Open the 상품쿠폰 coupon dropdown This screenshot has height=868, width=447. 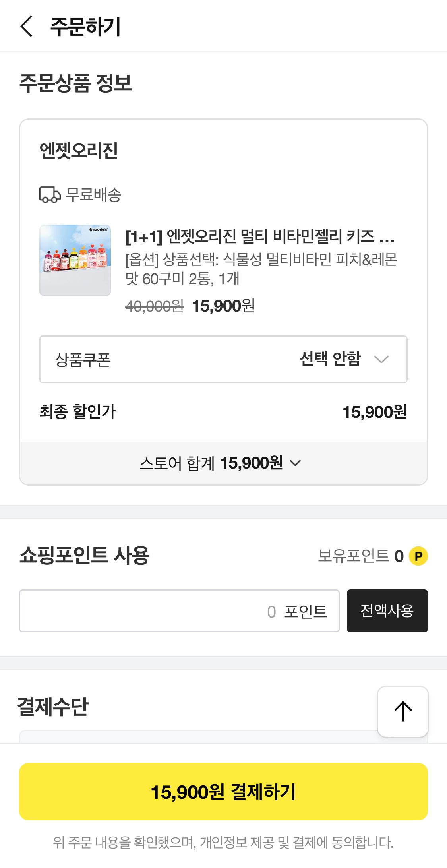click(x=223, y=359)
